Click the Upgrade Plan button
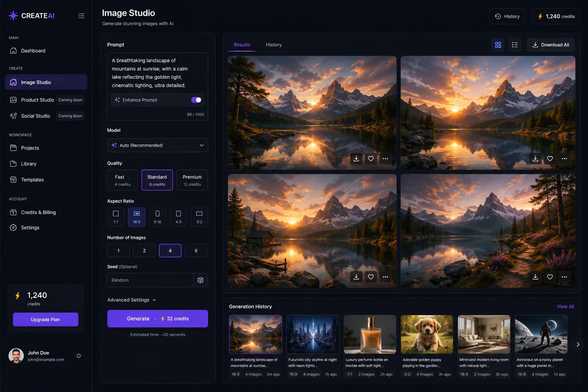This screenshot has width=588, height=392. (46, 320)
